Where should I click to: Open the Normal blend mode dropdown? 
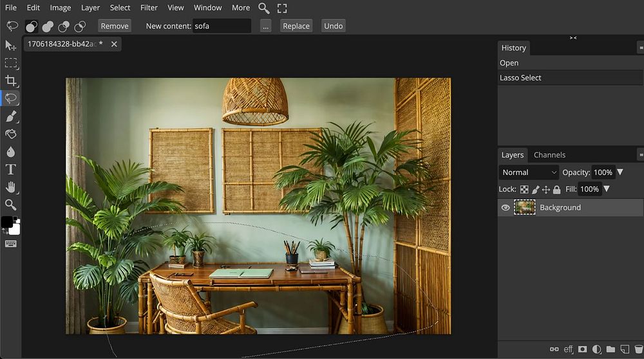tap(529, 172)
